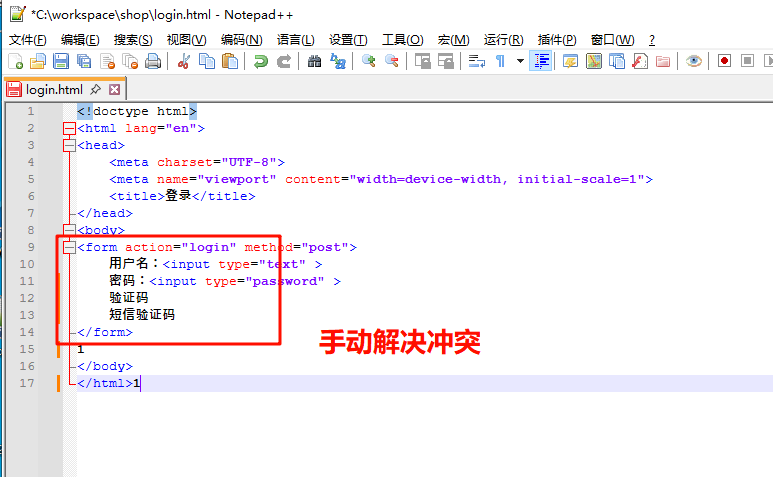Screen dimensions: 773x477
Task: Click the "width=device-width, initial-scale=1" text
Action: click(x=497, y=179)
